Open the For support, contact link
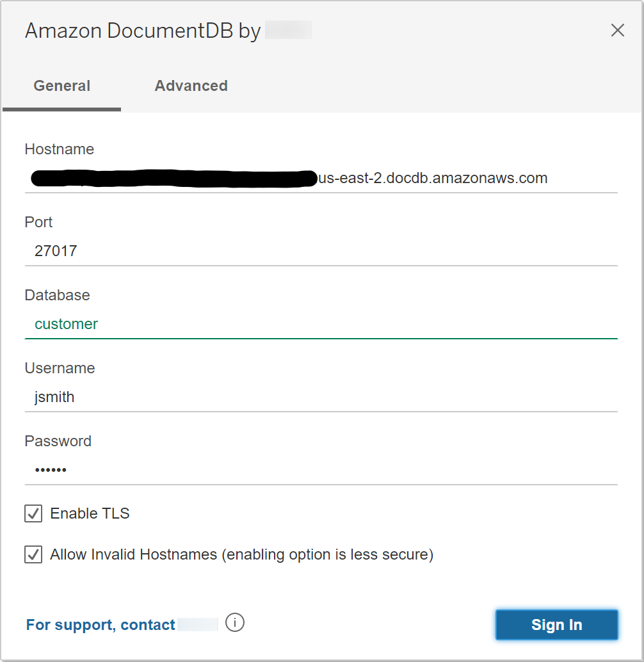This screenshot has width=644, height=662. (x=101, y=625)
